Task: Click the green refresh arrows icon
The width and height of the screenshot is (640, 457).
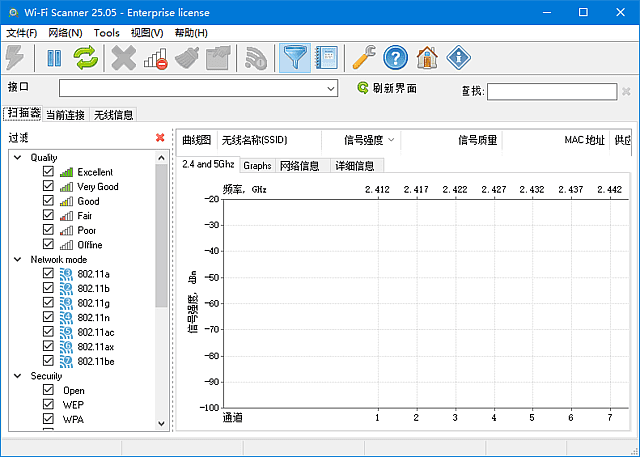Action: tap(85, 58)
